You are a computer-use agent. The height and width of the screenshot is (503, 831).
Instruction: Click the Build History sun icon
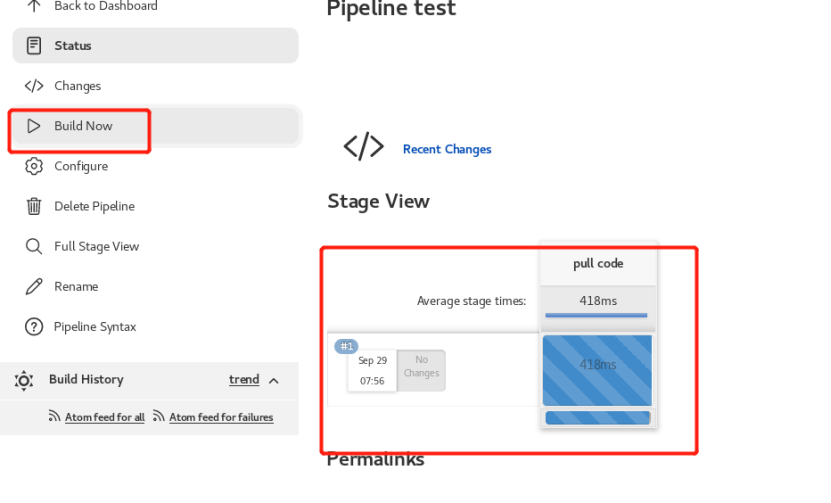click(24, 380)
